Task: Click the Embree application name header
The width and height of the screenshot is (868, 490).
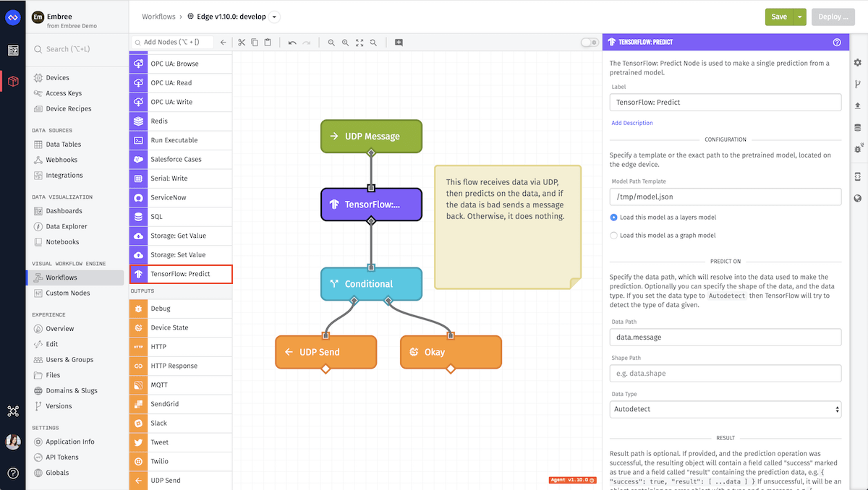Action: click(61, 16)
